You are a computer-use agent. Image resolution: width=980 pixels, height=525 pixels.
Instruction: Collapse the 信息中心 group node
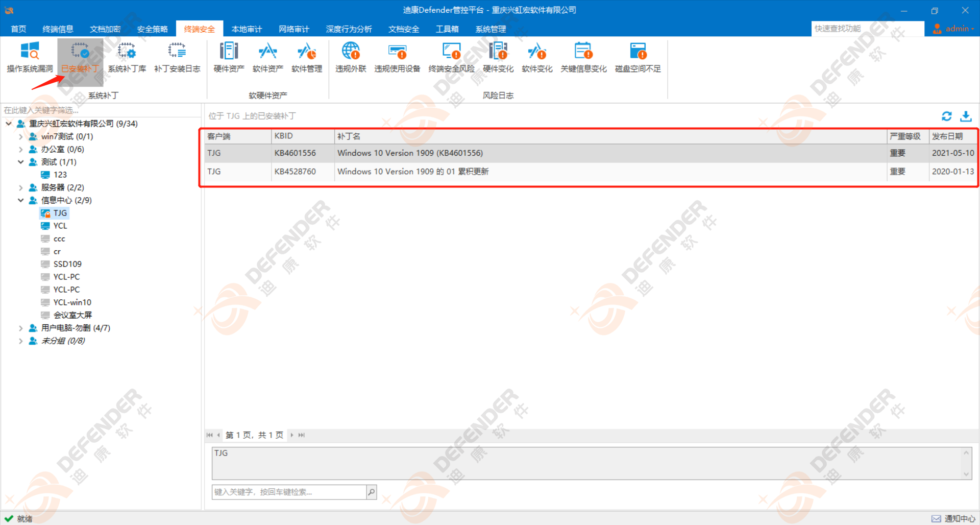click(20, 200)
